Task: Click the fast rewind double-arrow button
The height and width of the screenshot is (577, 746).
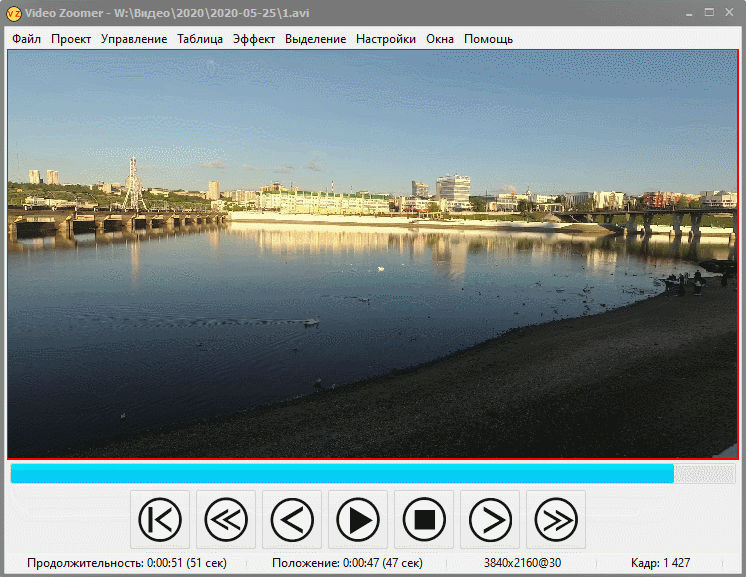Action: 226,519
